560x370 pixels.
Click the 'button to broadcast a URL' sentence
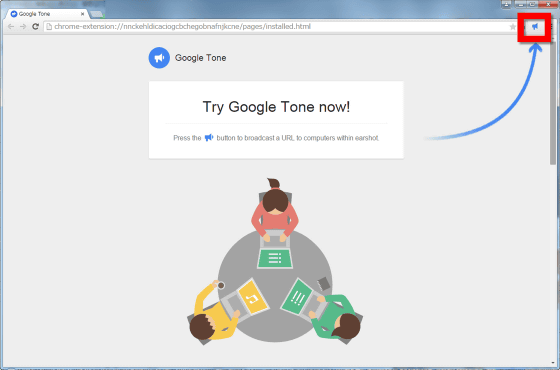298,138
